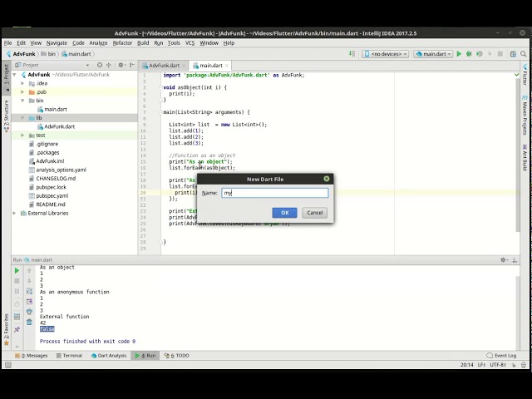532x399 pixels.
Task: Open the Messages tool window tab
Action: [32, 356]
